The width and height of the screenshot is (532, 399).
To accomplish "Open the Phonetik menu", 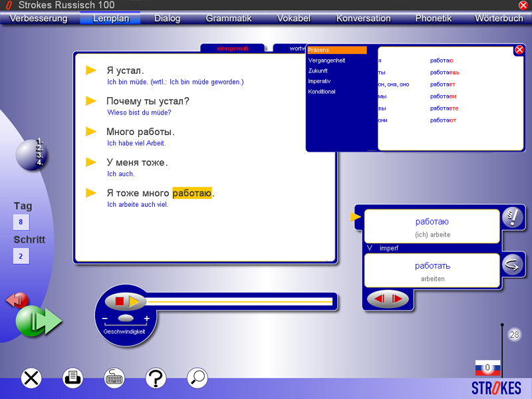I will tap(434, 19).
